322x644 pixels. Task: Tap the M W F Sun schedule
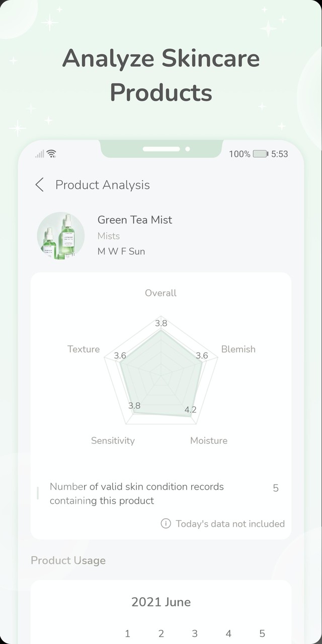click(121, 251)
